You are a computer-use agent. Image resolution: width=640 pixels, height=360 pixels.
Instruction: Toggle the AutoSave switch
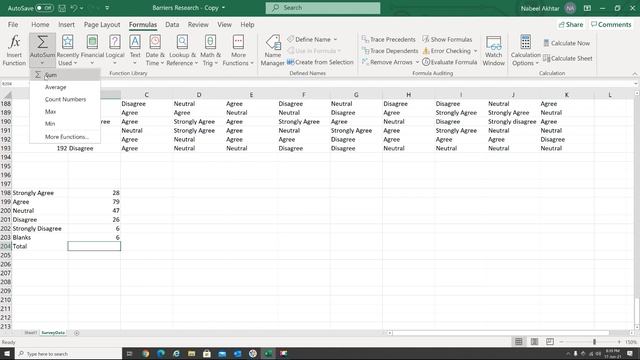click(x=44, y=8)
